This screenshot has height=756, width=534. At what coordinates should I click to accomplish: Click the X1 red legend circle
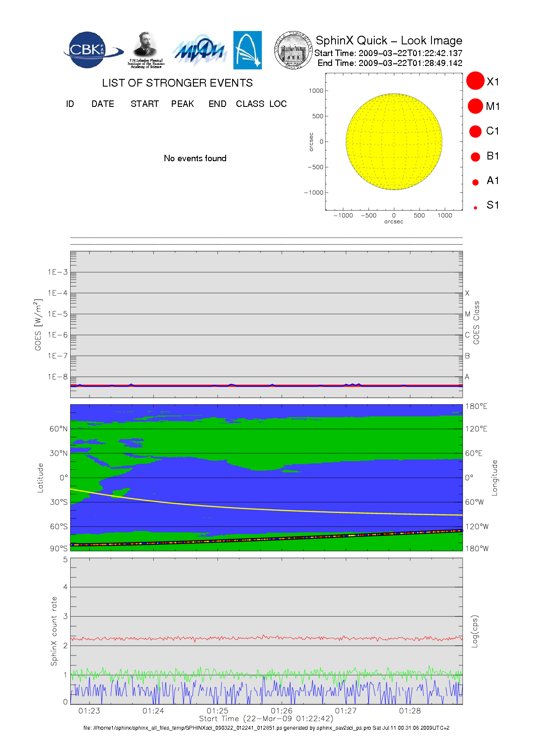click(475, 81)
